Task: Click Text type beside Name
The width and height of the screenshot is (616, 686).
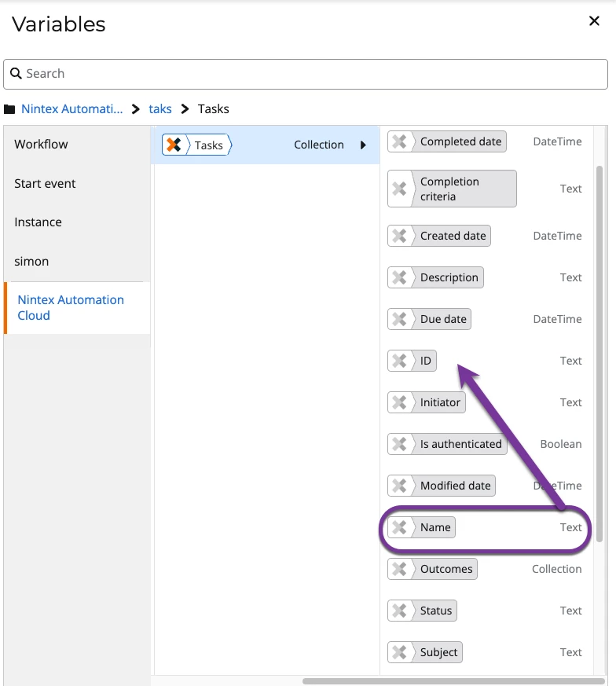Action: tap(571, 527)
